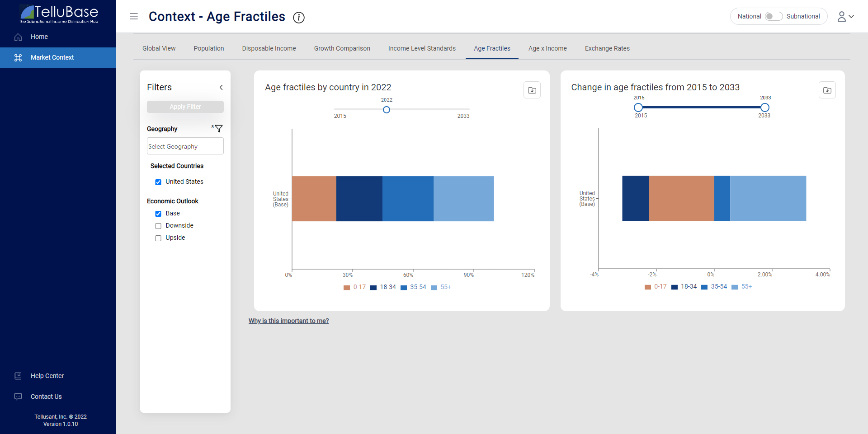Toggle the 55+ legend swatch in right chart
The width and height of the screenshot is (868, 434).
pyautogui.click(x=735, y=287)
